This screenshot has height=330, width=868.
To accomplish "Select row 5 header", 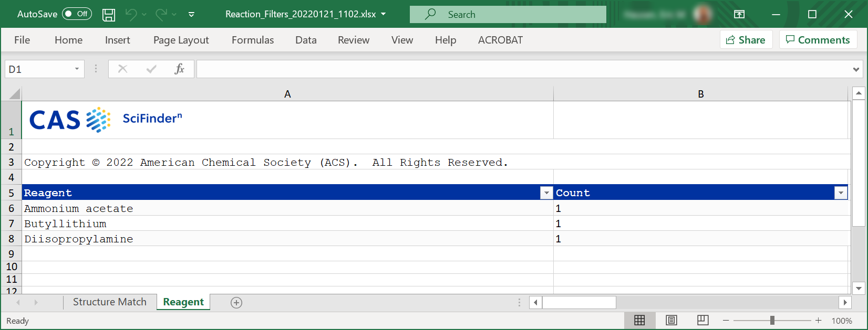I will point(11,193).
